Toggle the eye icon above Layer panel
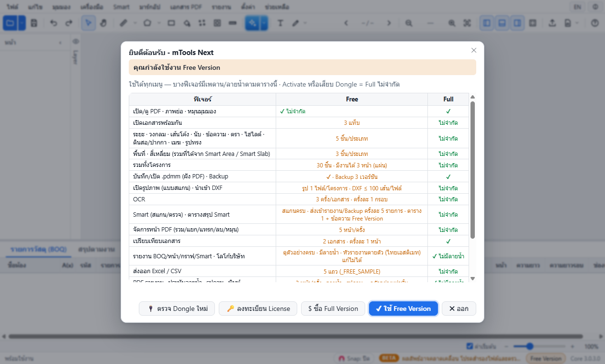 tap(76, 42)
